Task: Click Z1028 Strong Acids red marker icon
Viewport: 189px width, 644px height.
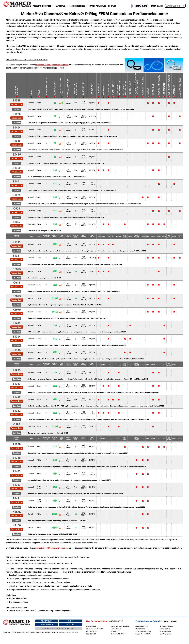Action: pyautogui.click(x=99, y=103)
